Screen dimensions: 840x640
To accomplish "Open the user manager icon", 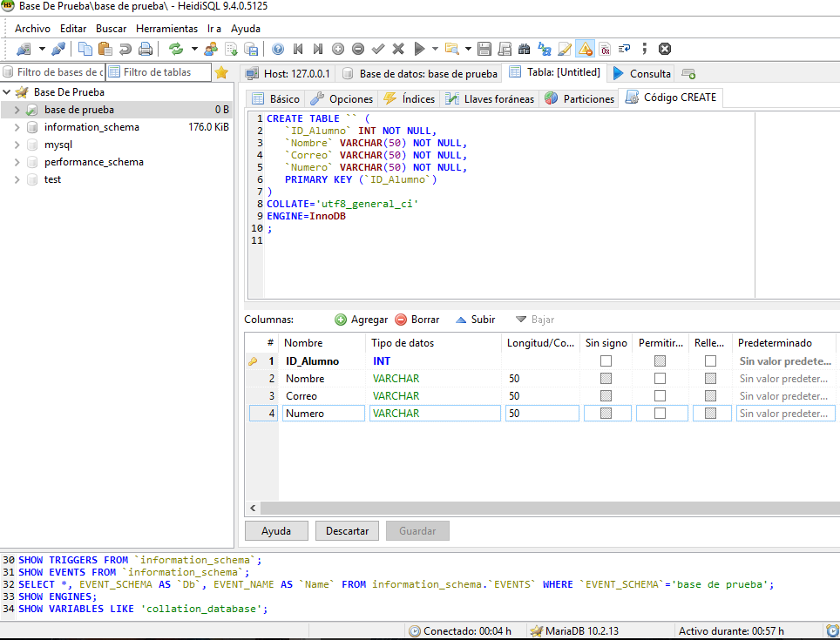I will point(211,49).
